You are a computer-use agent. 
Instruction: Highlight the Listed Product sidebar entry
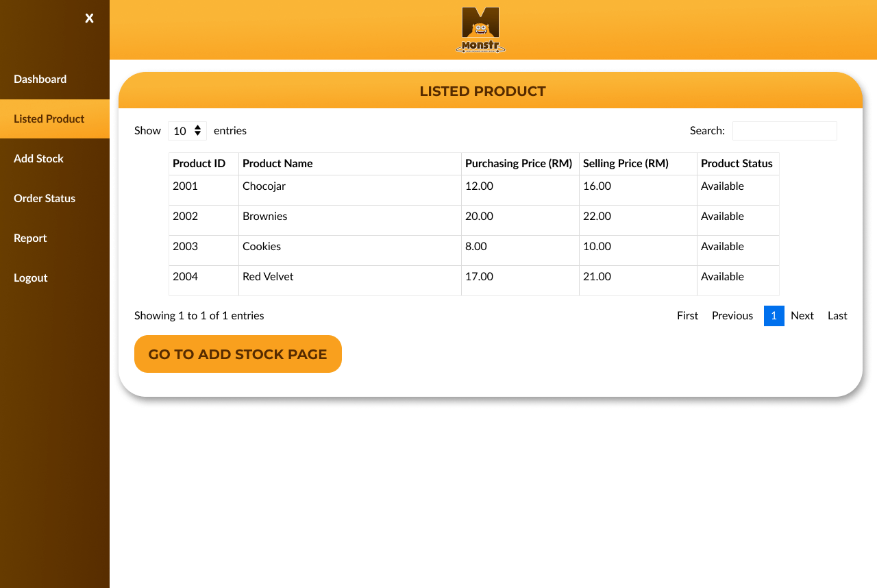49,119
